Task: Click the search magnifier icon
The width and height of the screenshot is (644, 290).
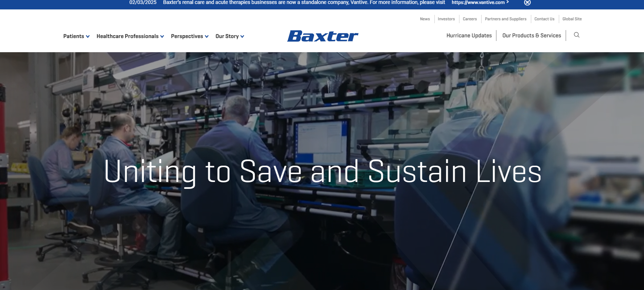Action: pyautogui.click(x=577, y=35)
